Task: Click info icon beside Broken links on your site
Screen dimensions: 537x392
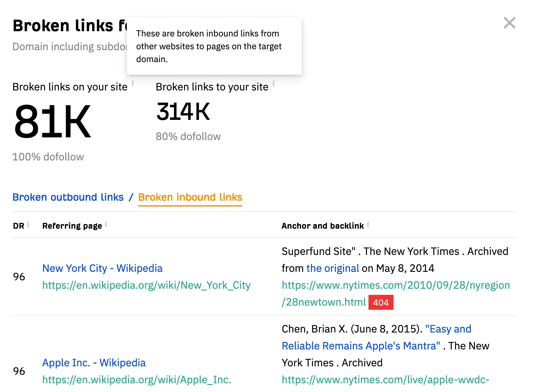Action: [133, 83]
